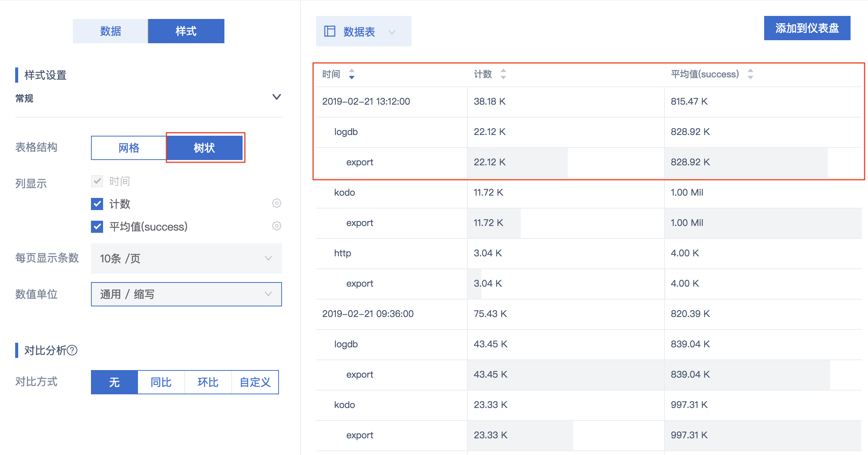Switch to the 样式 tab

point(186,31)
